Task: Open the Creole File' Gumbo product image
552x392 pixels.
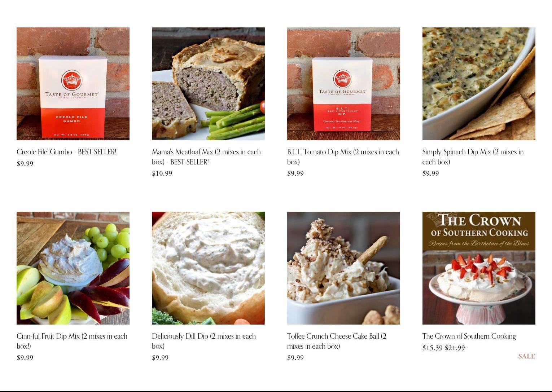Action: [x=73, y=84]
